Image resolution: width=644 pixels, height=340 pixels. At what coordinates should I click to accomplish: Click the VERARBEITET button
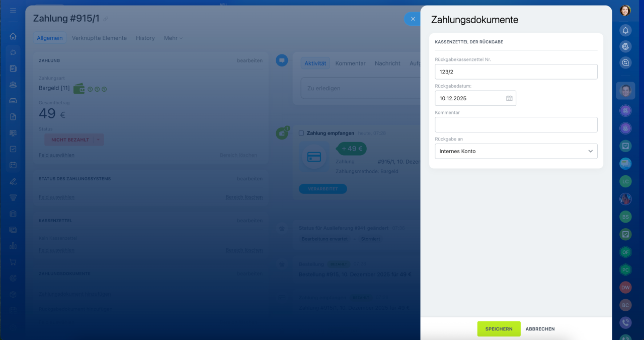323,189
